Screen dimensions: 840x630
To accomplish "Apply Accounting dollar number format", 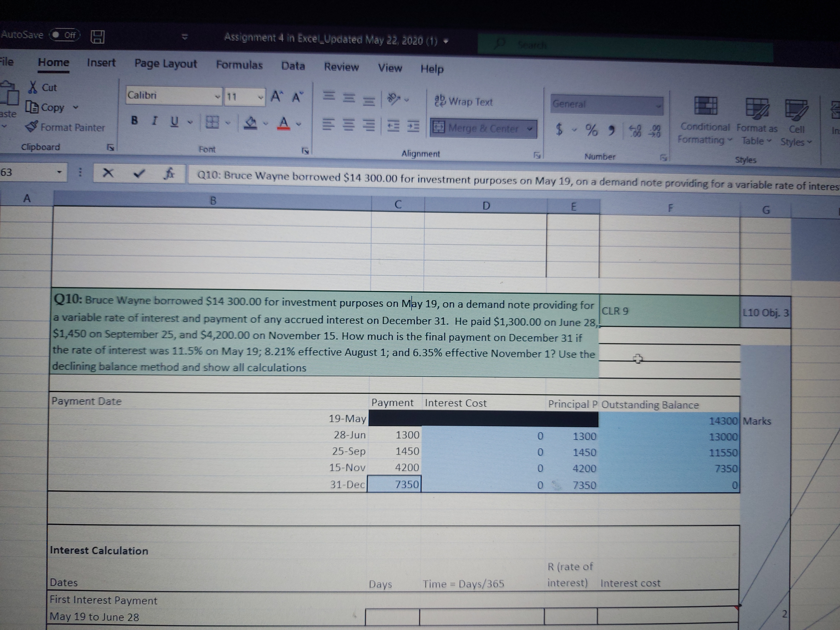I will (x=559, y=130).
